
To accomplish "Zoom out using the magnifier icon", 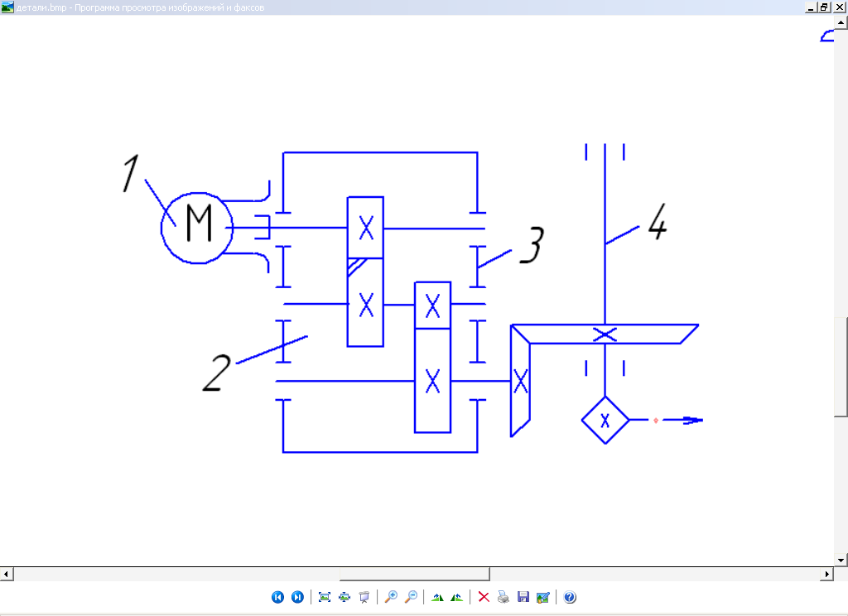I will 410,597.
